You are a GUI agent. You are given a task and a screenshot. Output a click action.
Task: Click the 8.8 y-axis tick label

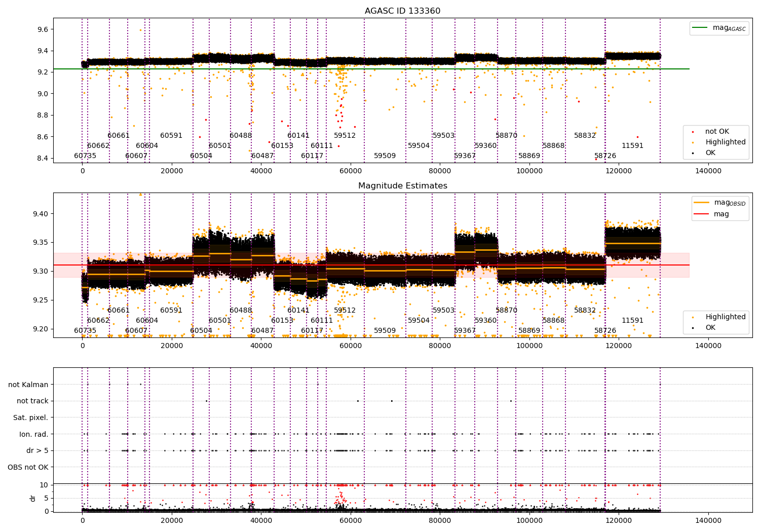click(43, 115)
